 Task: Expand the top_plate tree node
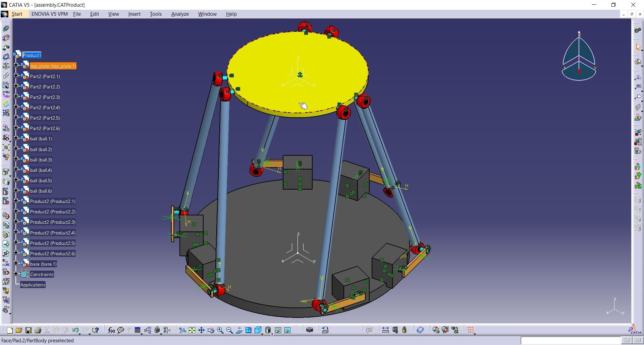coord(16,65)
